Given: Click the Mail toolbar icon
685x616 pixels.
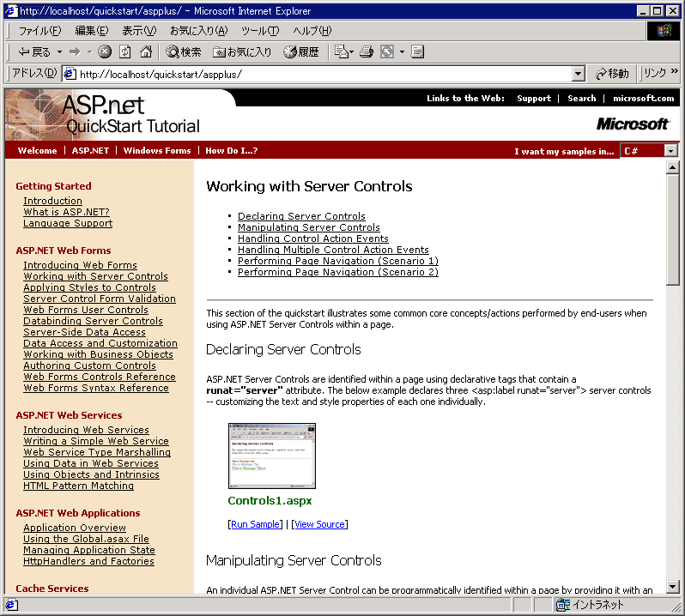Looking at the screenshot, I should (x=342, y=52).
